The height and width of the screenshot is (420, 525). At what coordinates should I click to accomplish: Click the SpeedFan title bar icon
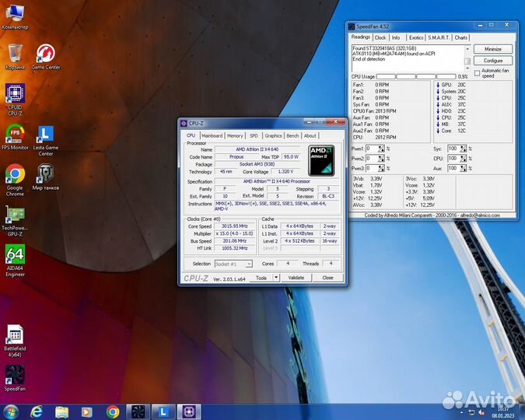tap(352, 26)
